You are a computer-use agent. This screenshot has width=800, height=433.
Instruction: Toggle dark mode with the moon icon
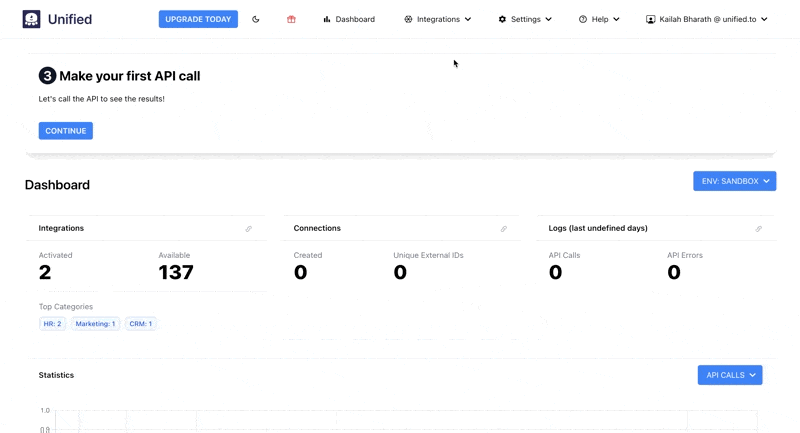tap(256, 19)
